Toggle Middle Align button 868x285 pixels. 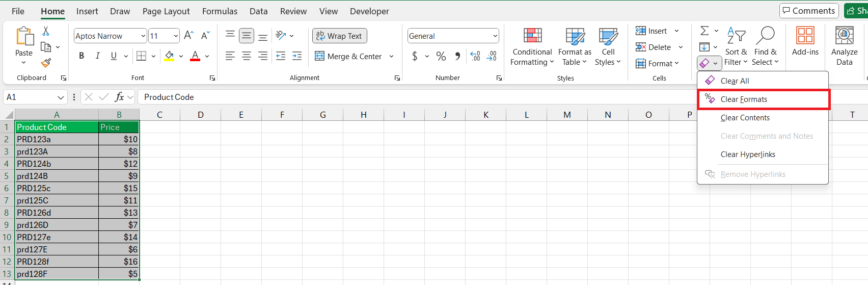247,35
